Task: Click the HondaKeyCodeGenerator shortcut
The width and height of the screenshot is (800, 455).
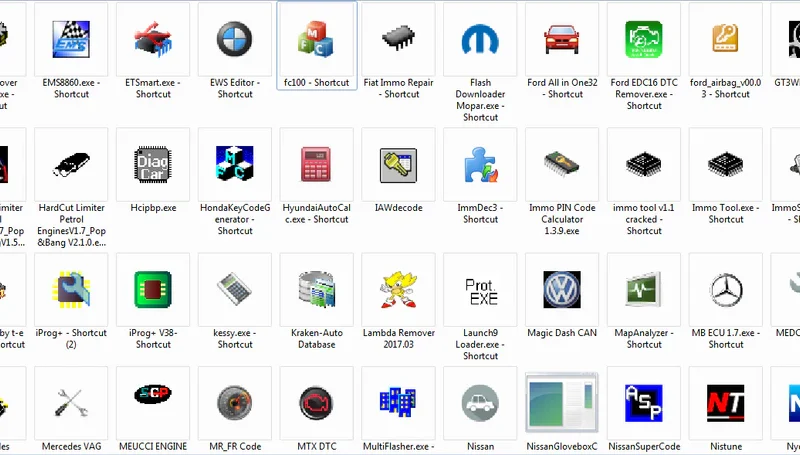Action: click(235, 164)
